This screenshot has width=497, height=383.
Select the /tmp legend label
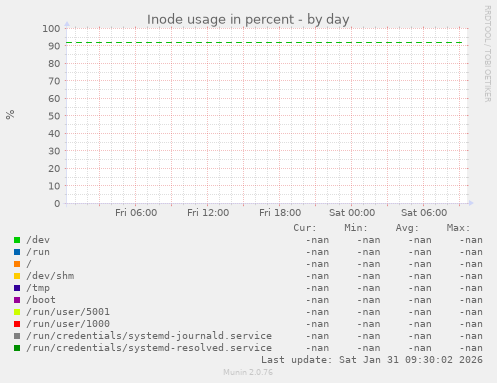pos(38,288)
